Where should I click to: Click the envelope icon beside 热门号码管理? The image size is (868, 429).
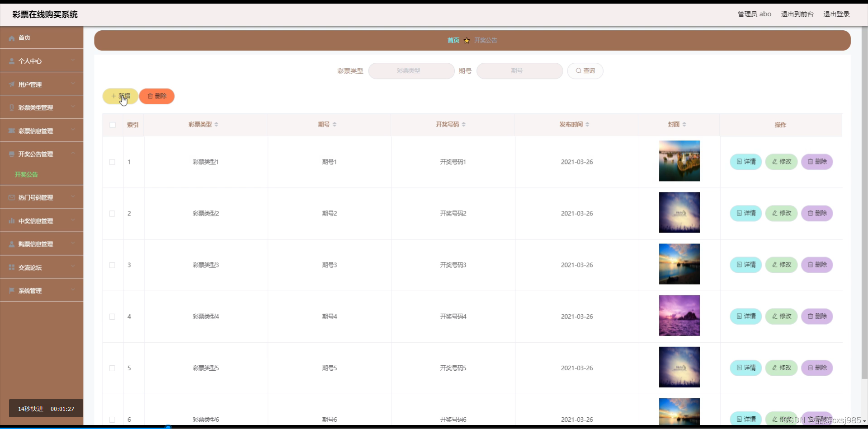click(12, 198)
